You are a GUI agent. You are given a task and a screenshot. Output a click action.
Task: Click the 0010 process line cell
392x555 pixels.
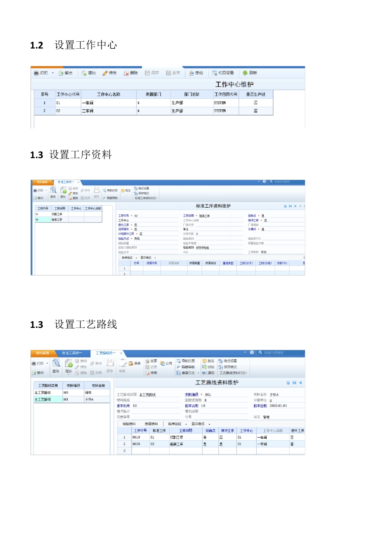tap(140, 437)
